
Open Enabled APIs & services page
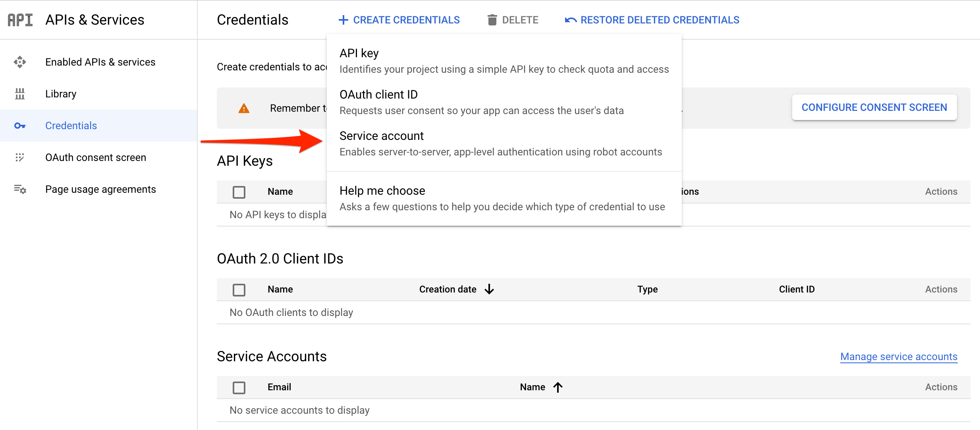(x=98, y=62)
